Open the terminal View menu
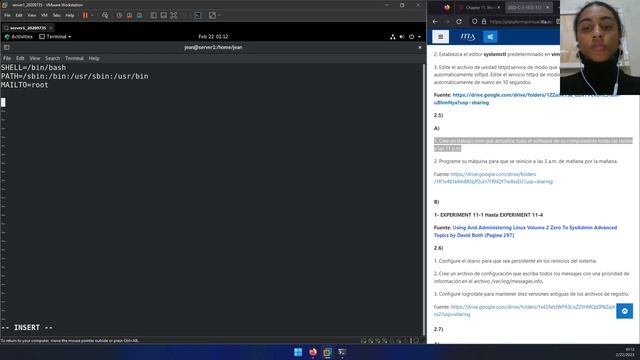The image size is (640, 360). click(x=35, y=58)
